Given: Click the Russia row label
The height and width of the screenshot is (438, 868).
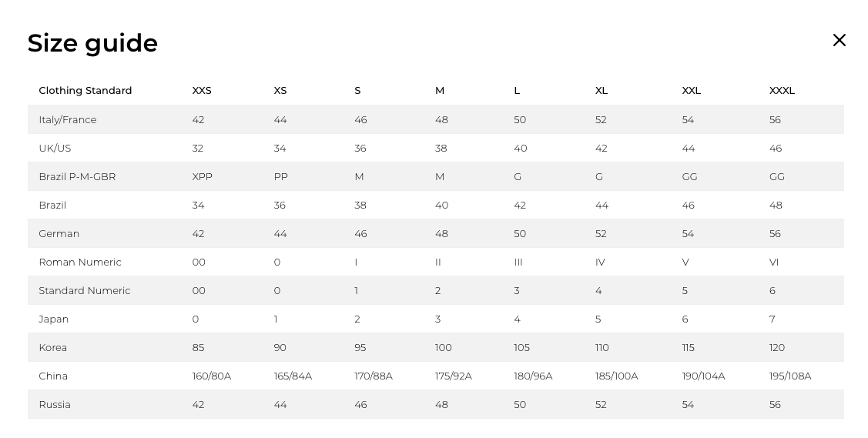Looking at the screenshot, I should coord(55,405).
